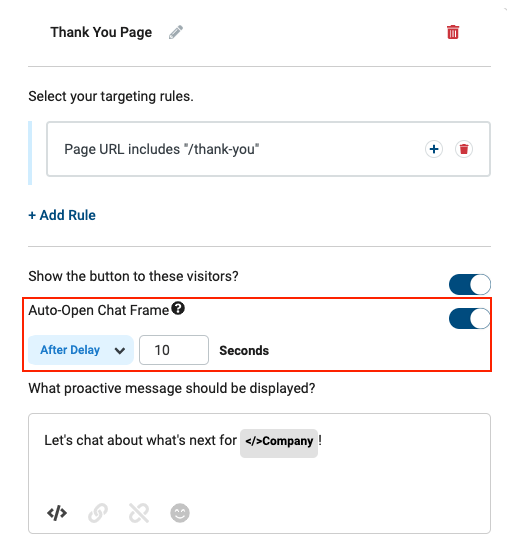Toggle off Show the button to these visitors
Screen dimensions: 517x556
[x=469, y=284]
